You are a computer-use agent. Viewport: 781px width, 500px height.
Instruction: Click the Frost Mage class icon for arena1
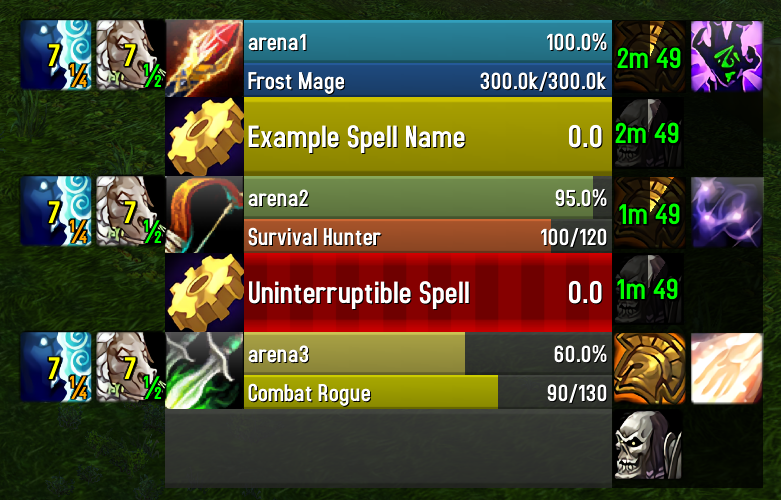tap(204, 58)
